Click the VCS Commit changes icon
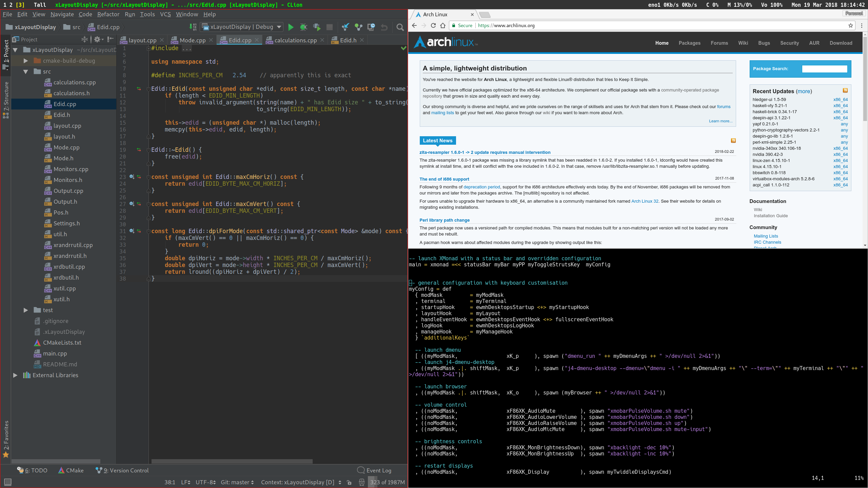 coord(358,27)
